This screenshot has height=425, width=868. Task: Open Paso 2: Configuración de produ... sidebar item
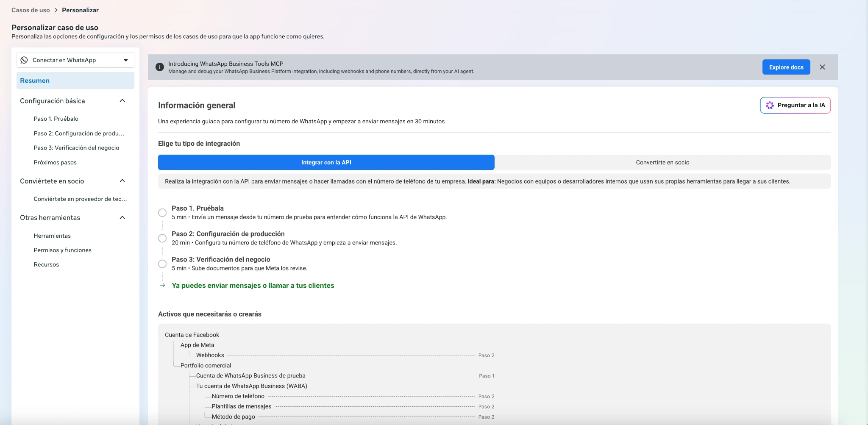point(79,133)
